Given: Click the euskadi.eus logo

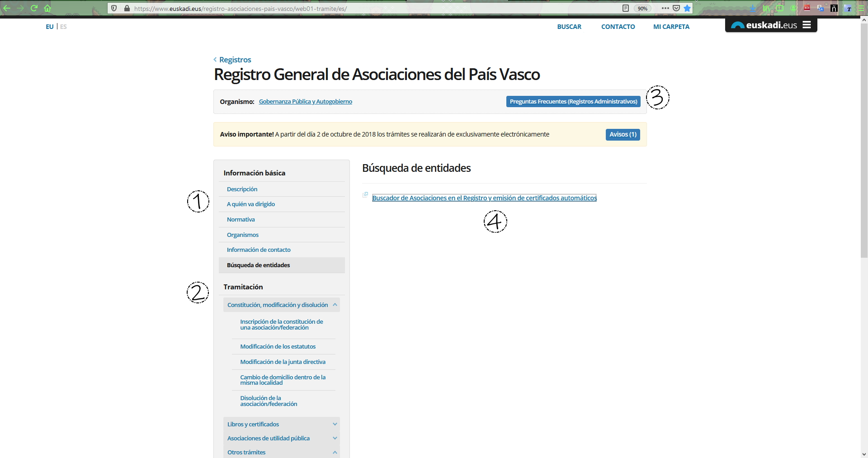Looking at the screenshot, I should click(764, 25).
